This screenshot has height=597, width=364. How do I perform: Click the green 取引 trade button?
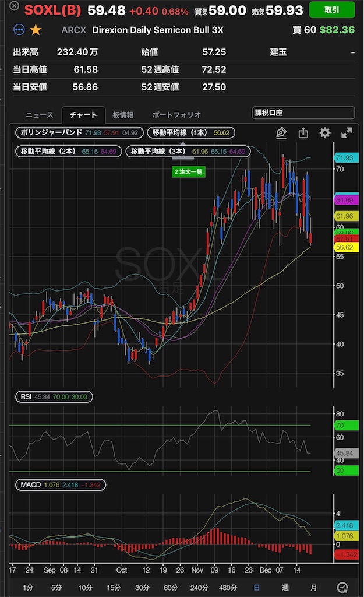331,10
